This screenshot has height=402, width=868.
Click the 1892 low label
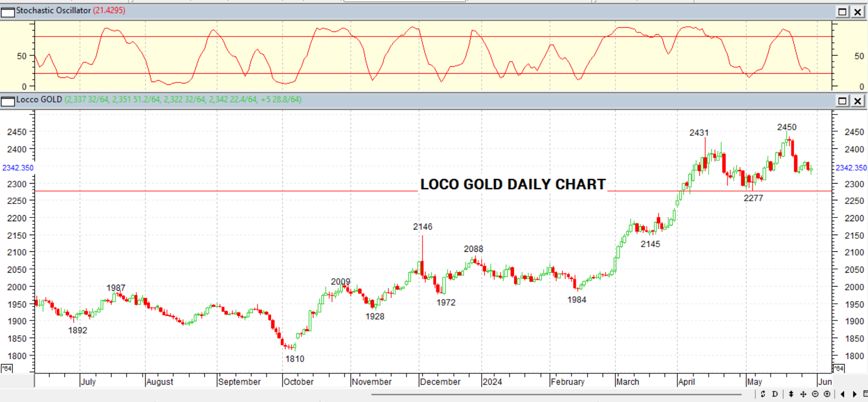78,331
